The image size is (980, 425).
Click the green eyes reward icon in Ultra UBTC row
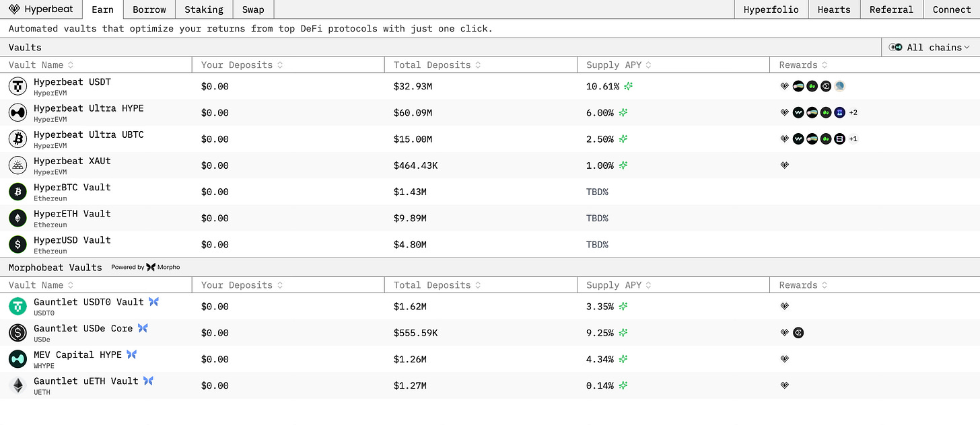pos(826,139)
